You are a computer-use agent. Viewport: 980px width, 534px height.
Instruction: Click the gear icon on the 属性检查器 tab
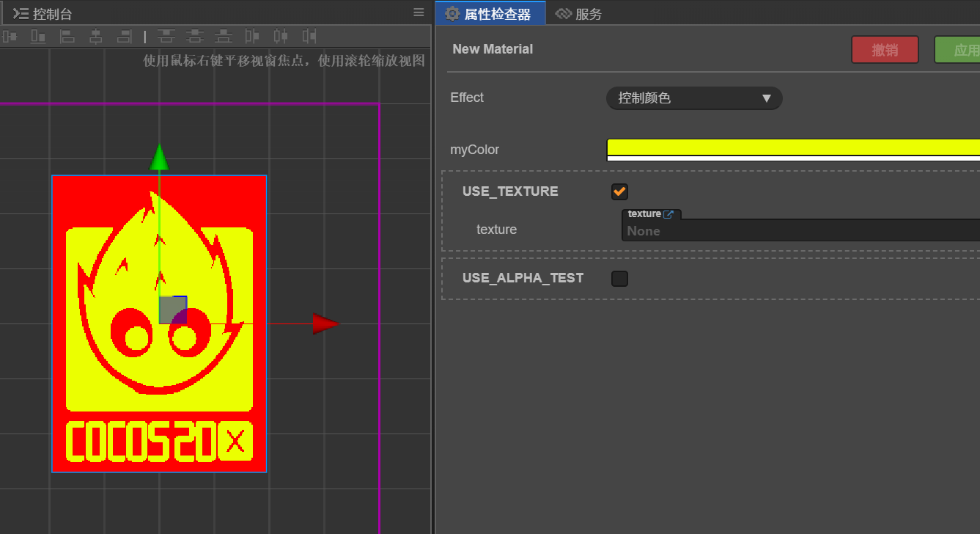pyautogui.click(x=452, y=13)
